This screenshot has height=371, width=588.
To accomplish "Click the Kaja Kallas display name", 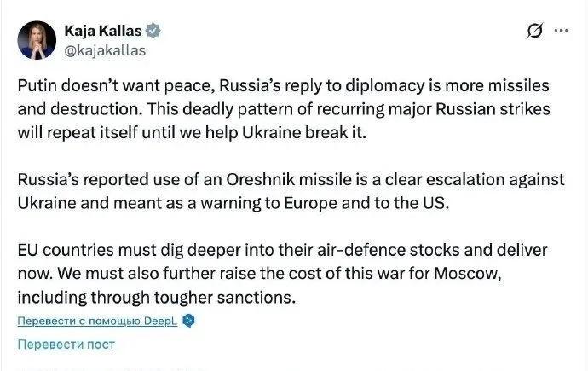I will pos(103,31).
